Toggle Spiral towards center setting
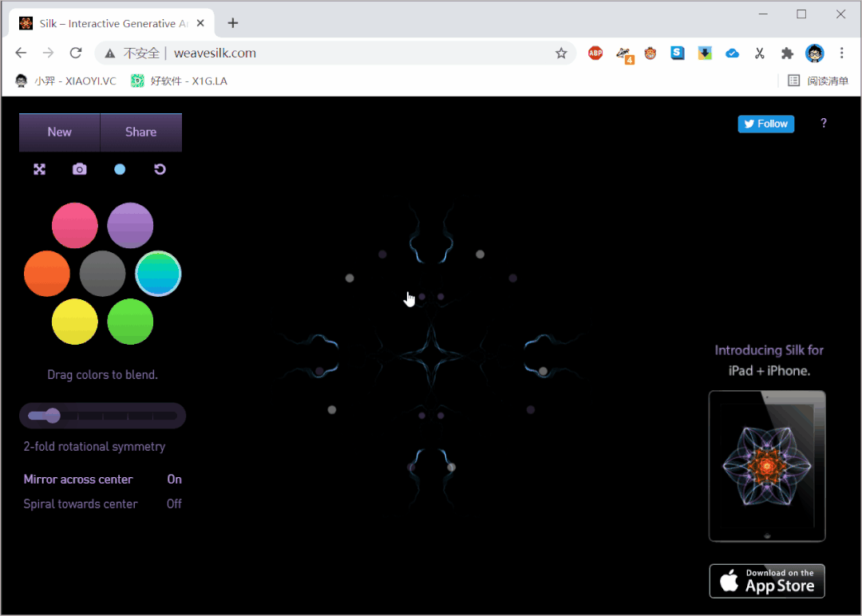Viewport: 862px width, 616px height. point(102,504)
